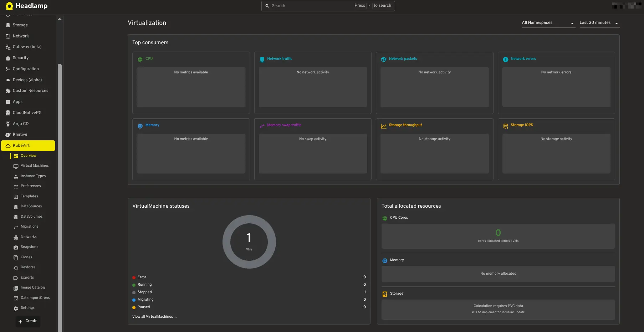Open Instance Types in sidebar

[33, 176]
